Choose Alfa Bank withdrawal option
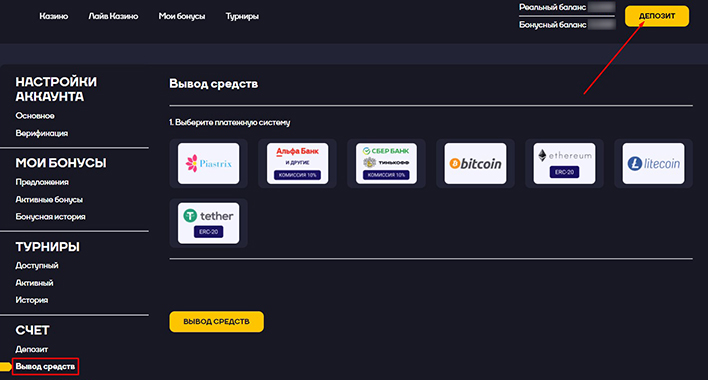This screenshot has height=380, width=708. click(x=297, y=163)
